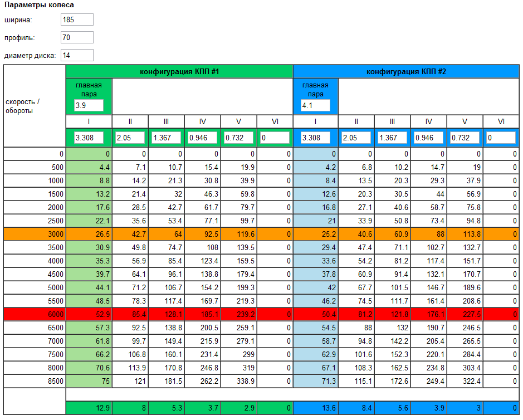
Task: Click gear III ratio 1.367 in КПП #2
Action: (393, 138)
